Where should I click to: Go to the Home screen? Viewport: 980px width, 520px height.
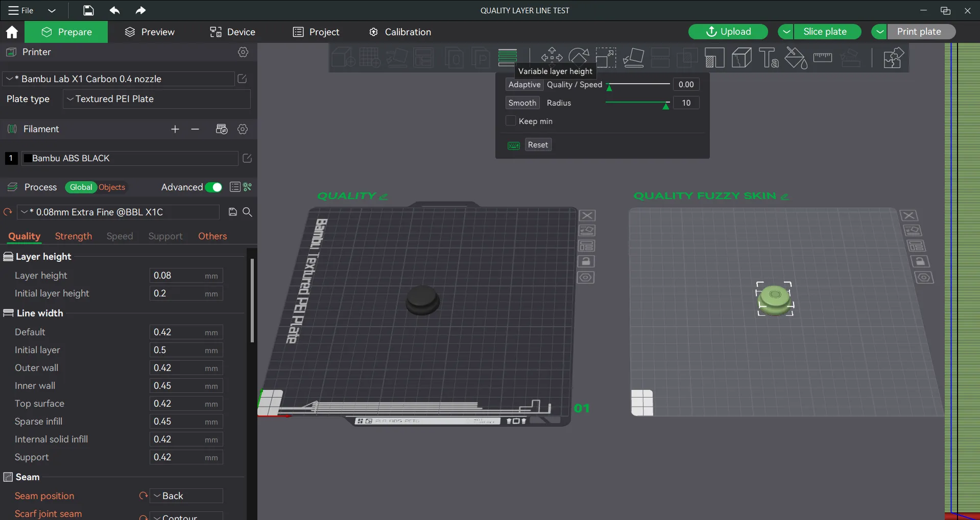coord(12,32)
